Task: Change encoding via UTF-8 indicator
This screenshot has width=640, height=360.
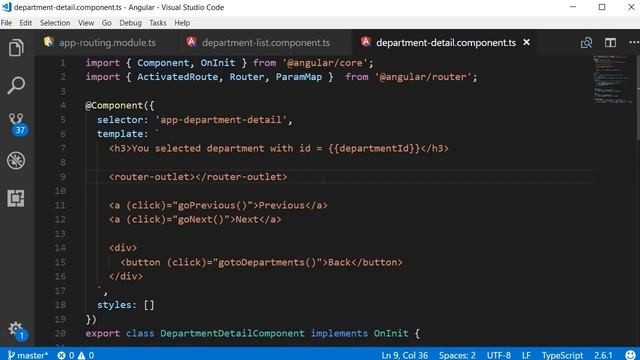Action: 499,355
